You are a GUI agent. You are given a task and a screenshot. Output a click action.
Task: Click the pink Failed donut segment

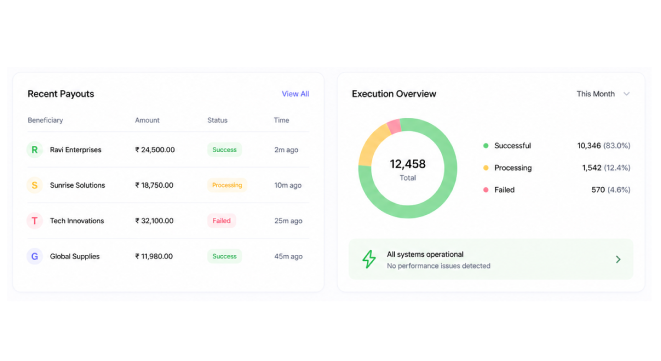(395, 126)
